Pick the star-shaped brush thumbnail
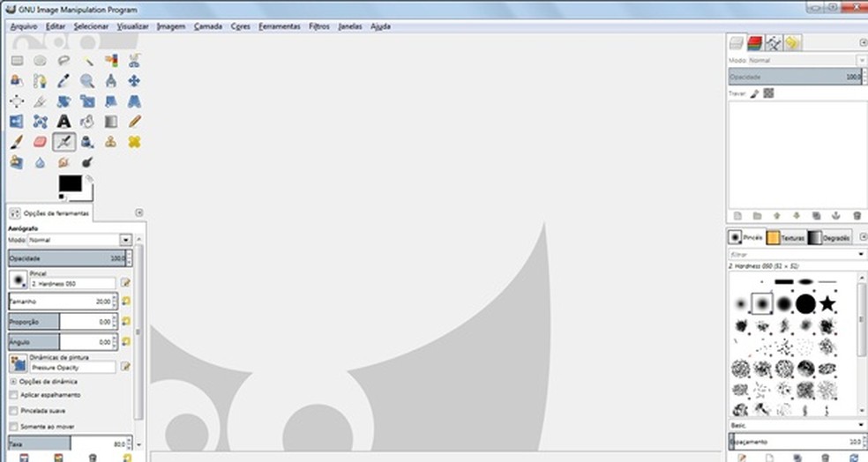Screen dimensions: 868x462 827,304
